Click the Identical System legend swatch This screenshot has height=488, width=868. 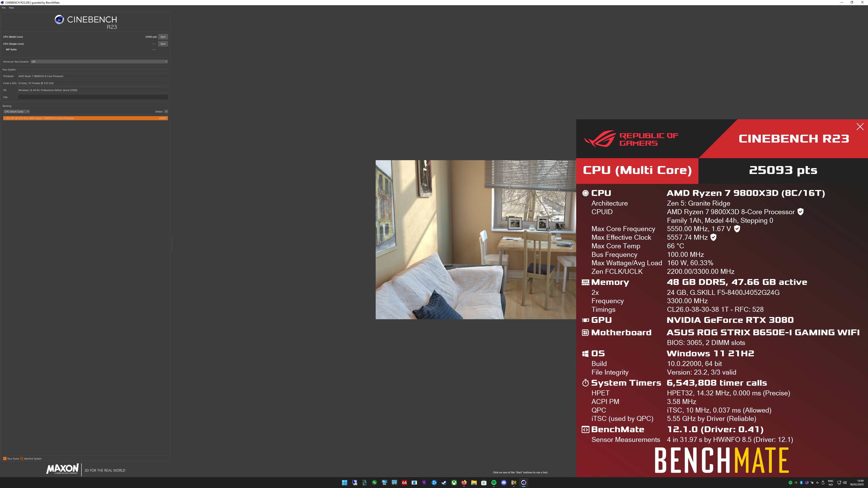click(x=21, y=458)
